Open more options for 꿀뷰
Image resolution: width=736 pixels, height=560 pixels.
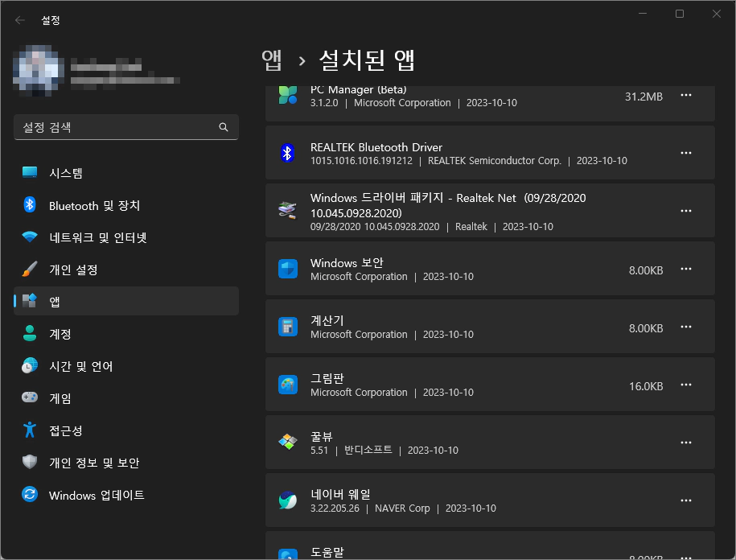[686, 443]
